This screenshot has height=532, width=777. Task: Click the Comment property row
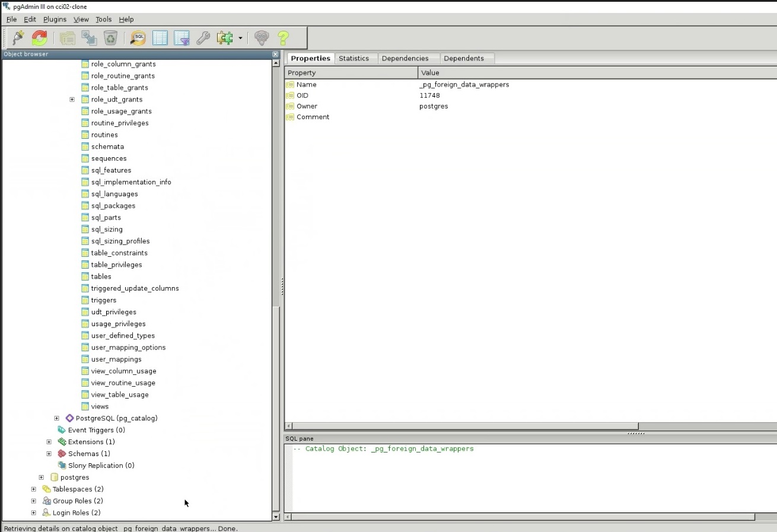313,117
